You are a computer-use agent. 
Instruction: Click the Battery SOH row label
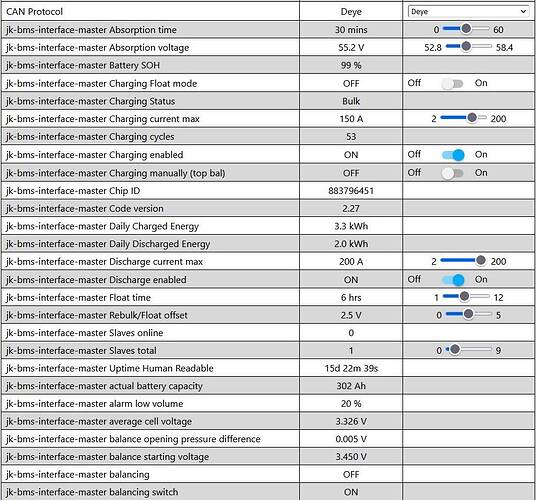(x=83, y=65)
